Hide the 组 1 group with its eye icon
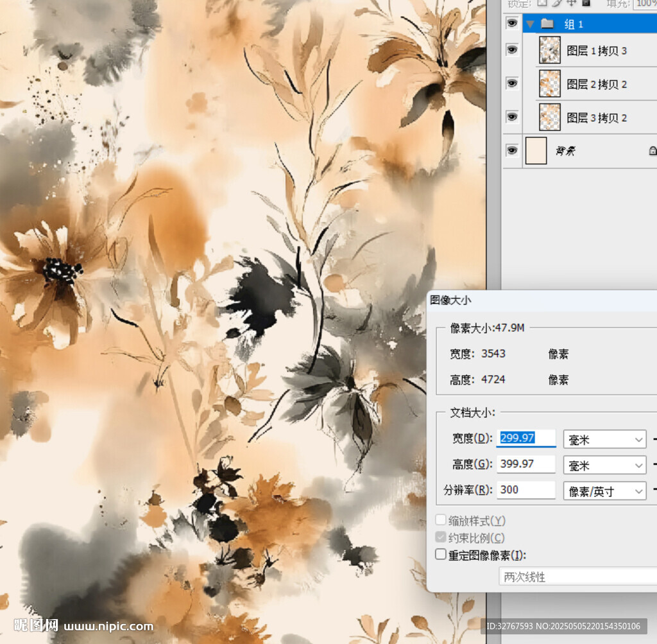Screen dimensions: 657x644 point(512,24)
